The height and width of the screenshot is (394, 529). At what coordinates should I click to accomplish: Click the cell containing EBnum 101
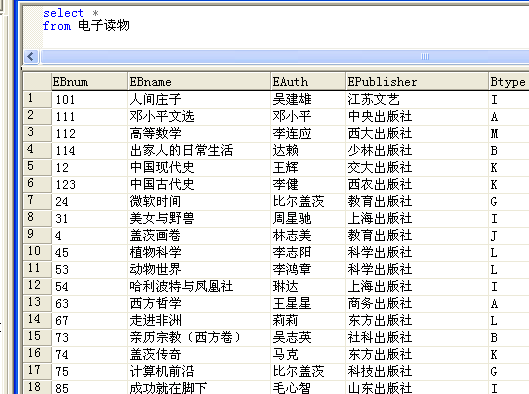coord(89,100)
